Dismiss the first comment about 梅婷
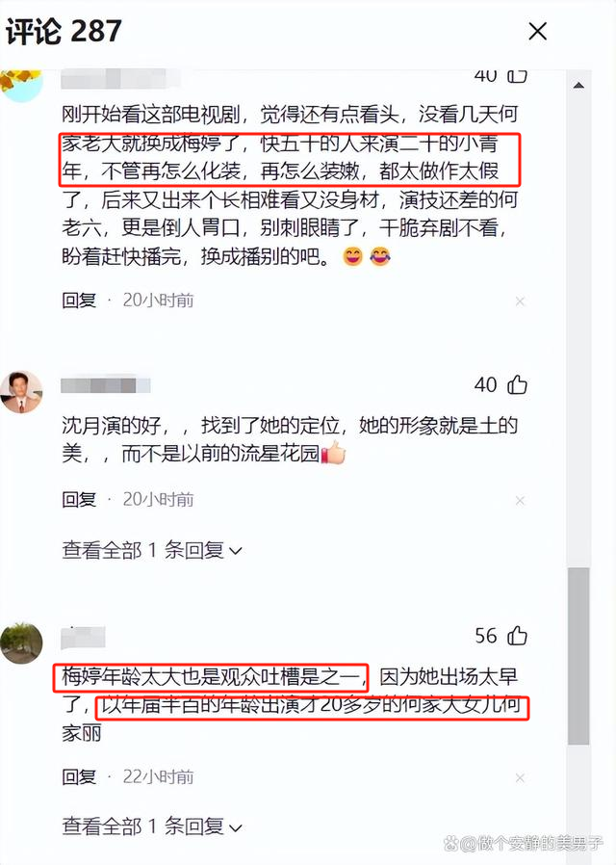 520,301
